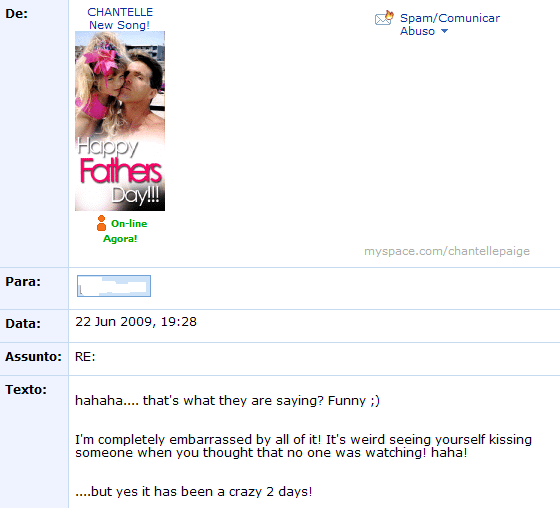560x508 pixels.
Task: Click the Data: label
Action: click(x=23, y=323)
